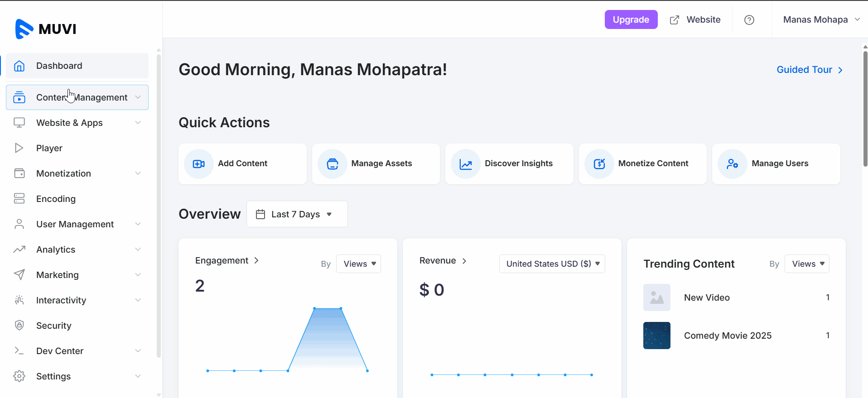Click the Muvi logo
This screenshot has height=398, width=868.
[46, 29]
